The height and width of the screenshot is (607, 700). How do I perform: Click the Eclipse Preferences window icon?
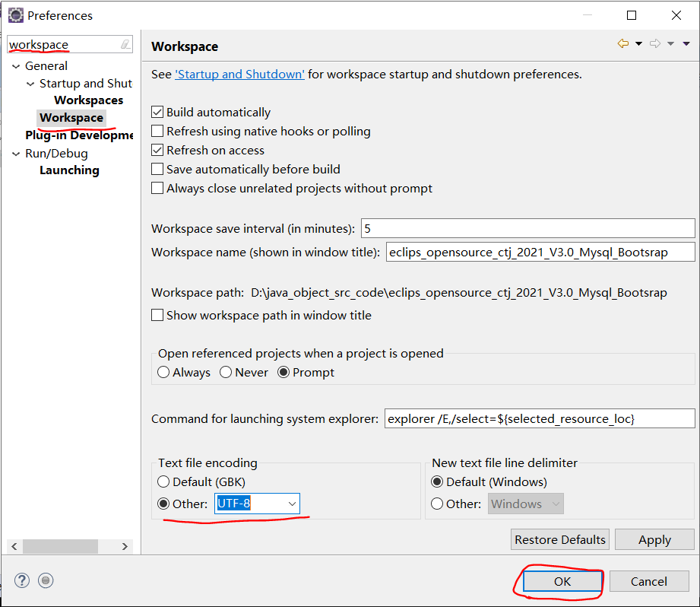click(x=16, y=15)
